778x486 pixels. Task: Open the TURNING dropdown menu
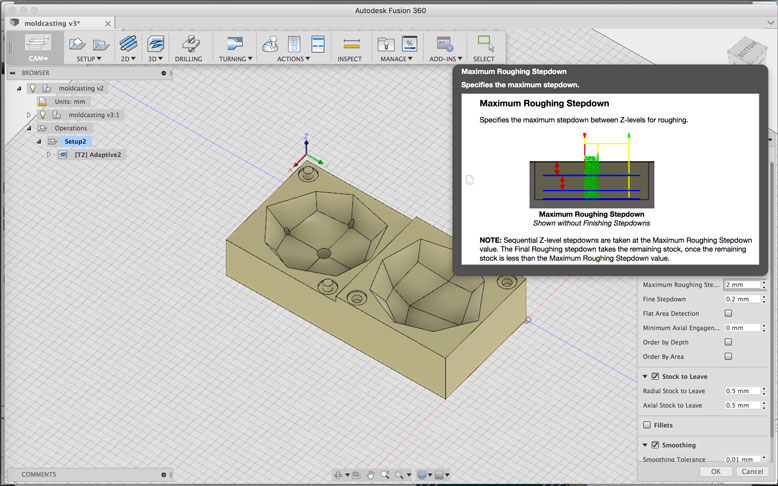[x=236, y=59]
